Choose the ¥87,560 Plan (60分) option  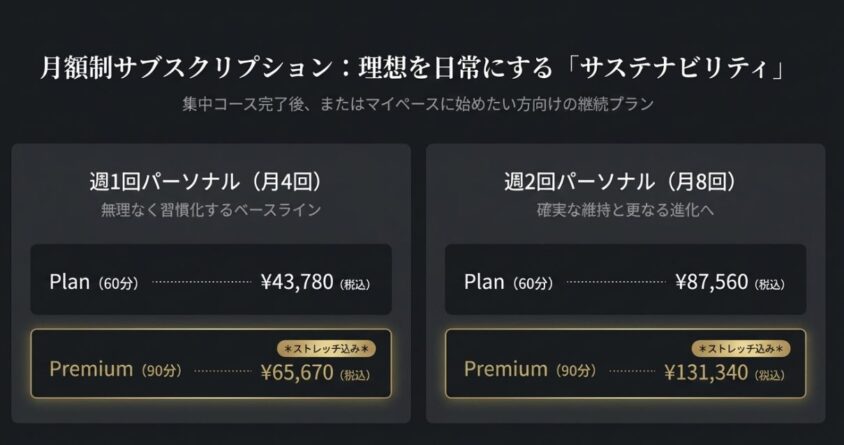[625, 280]
